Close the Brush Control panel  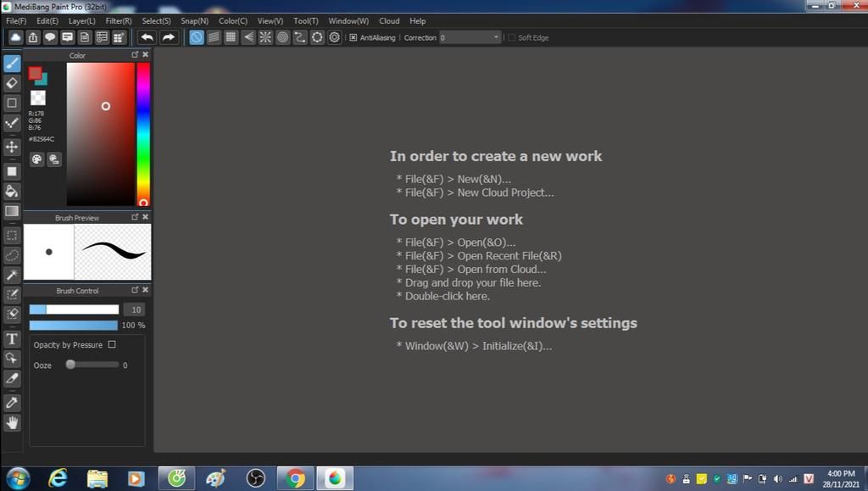(x=146, y=289)
